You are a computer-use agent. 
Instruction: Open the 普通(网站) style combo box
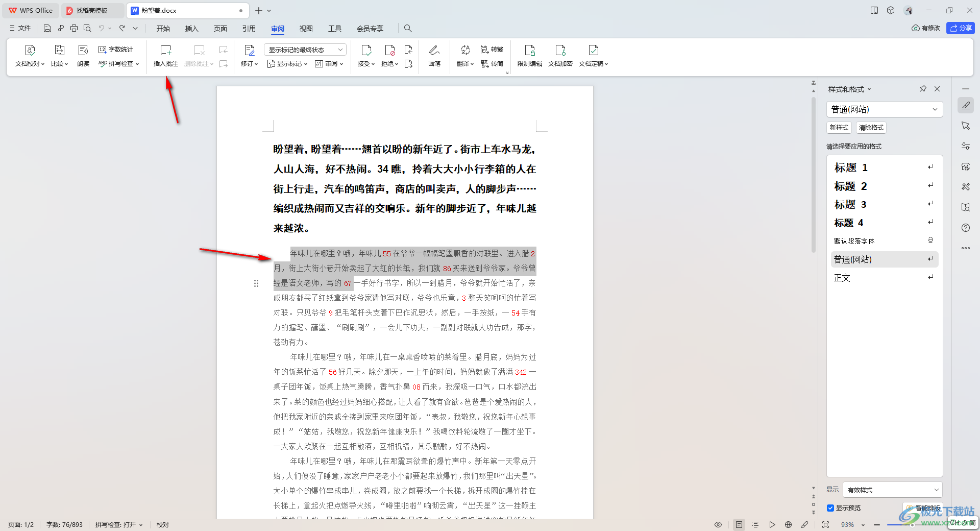coord(884,109)
